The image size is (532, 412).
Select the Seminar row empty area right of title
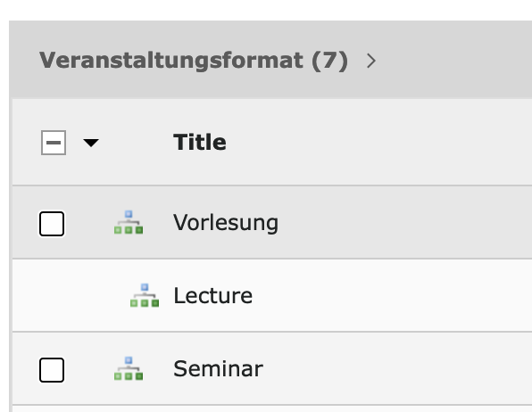398,368
